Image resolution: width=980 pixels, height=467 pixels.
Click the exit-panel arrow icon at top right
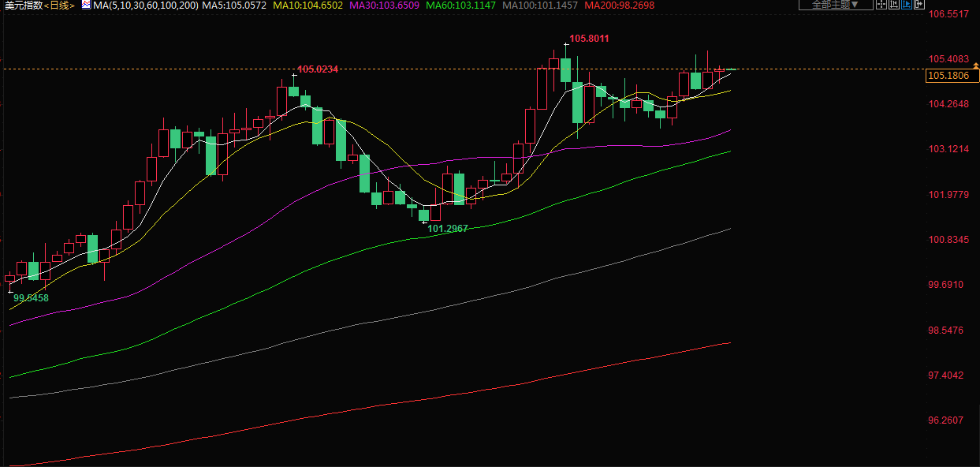pyautogui.click(x=919, y=4)
